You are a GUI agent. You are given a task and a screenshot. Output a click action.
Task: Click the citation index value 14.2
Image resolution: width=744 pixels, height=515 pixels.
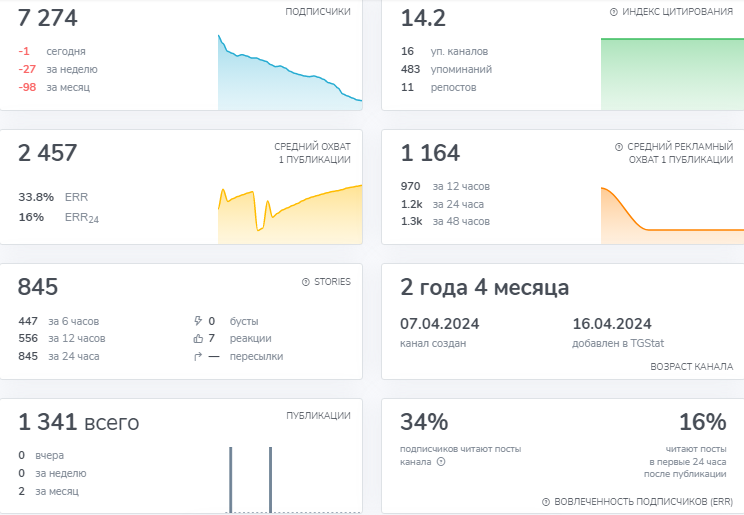coord(423,18)
